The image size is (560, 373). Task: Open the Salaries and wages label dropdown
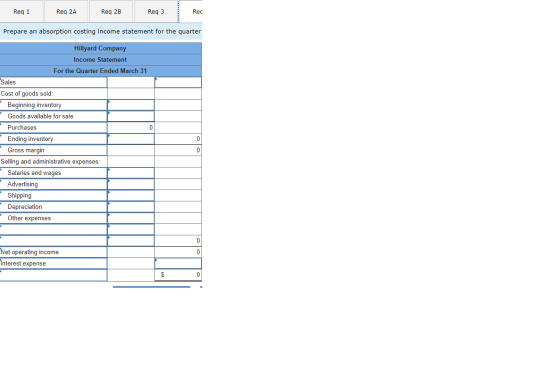[x=54, y=173]
